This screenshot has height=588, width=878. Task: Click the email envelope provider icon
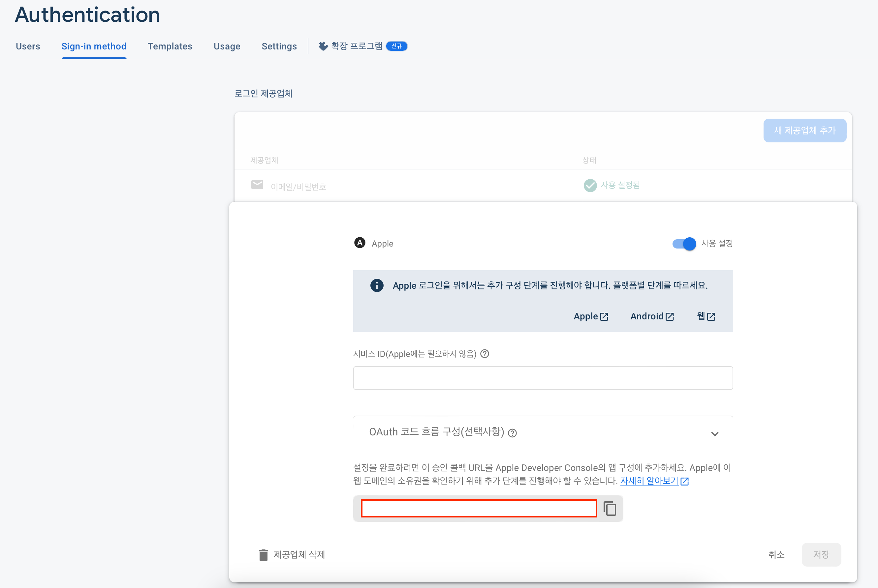(257, 185)
